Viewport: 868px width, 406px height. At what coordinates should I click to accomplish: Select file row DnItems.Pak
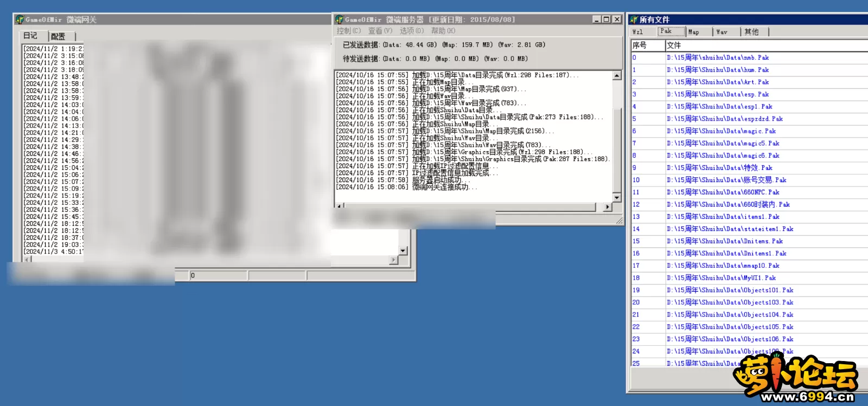coord(749,241)
